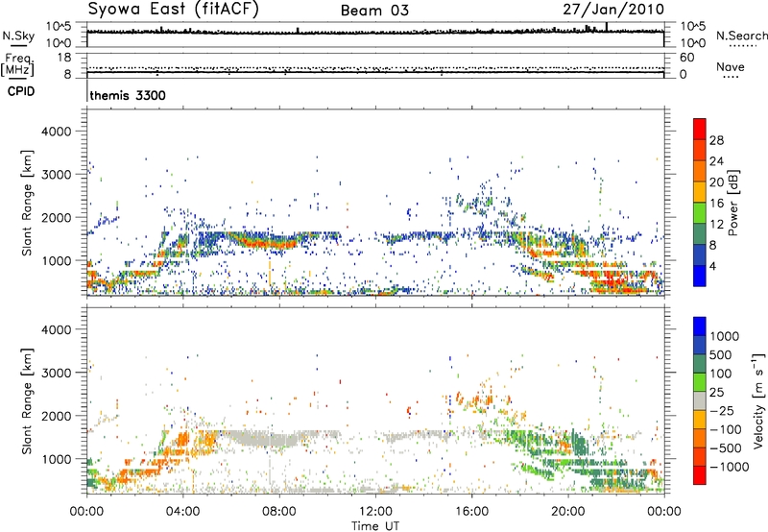The width and height of the screenshot is (768, 532).
Task: Click the "4" label on Power colour bar
Action: pos(713,266)
